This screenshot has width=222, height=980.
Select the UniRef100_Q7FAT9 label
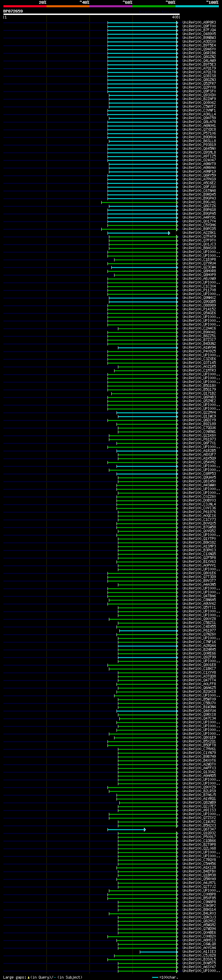(199, 237)
